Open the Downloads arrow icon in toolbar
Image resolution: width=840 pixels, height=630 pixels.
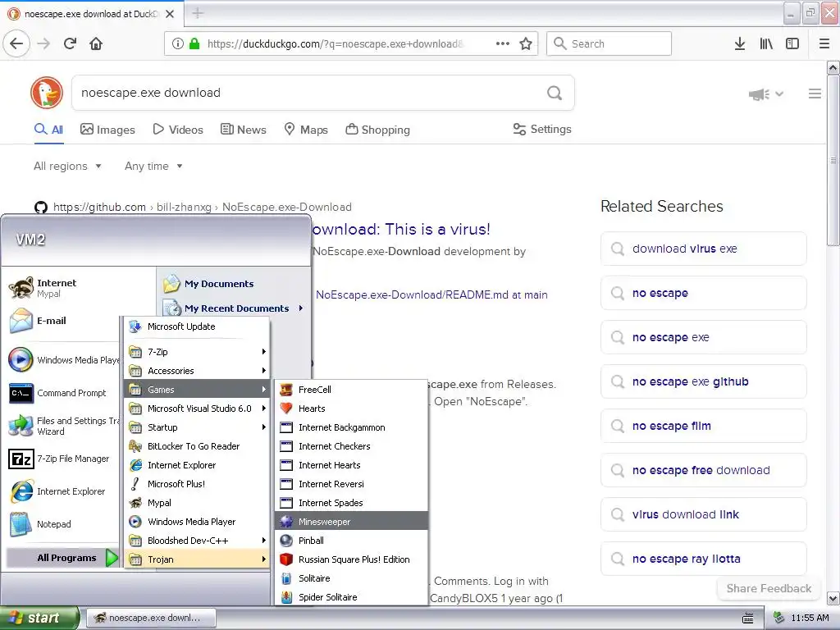[740, 43]
